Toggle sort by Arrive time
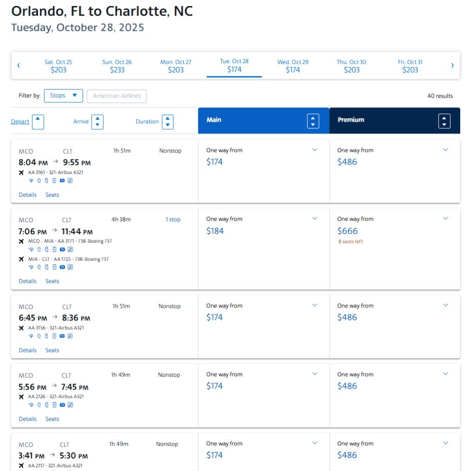The image size is (476, 471). 98,122
